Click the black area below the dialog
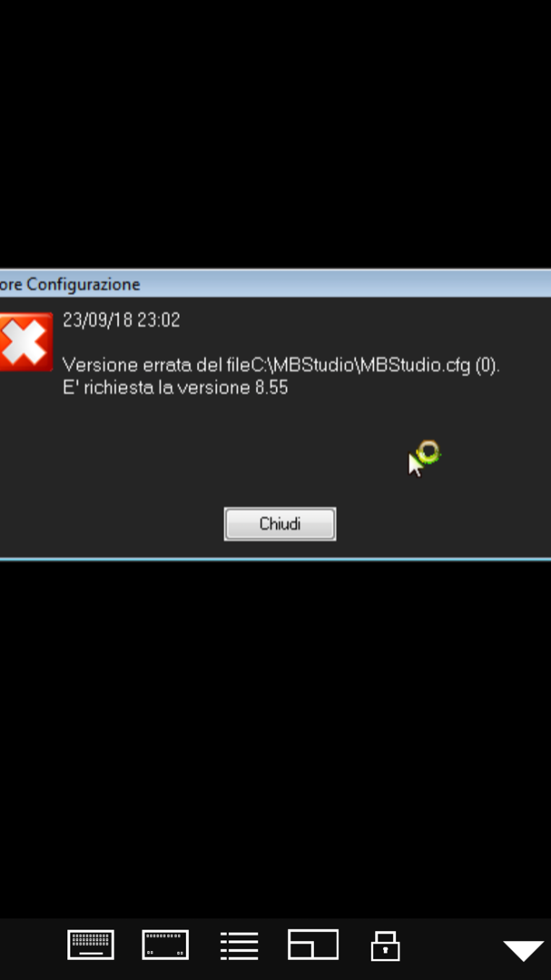 tap(275, 738)
